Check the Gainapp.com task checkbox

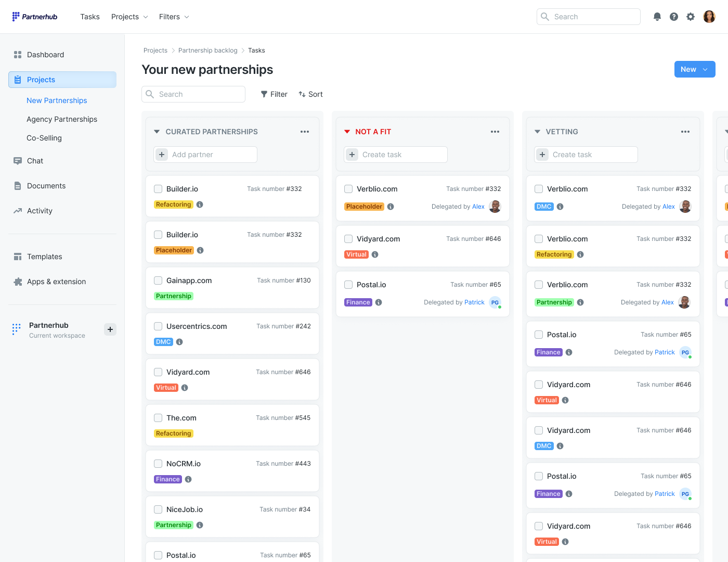(158, 280)
